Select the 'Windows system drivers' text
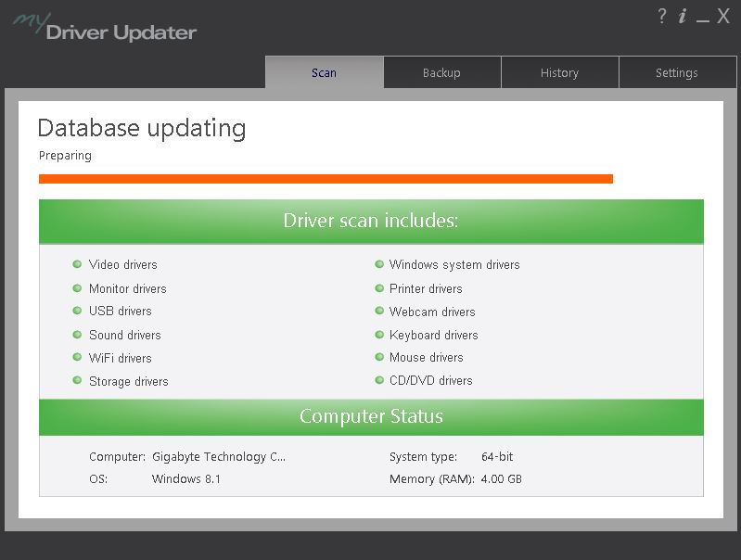The height and width of the screenshot is (560, 741). (454, 264)
